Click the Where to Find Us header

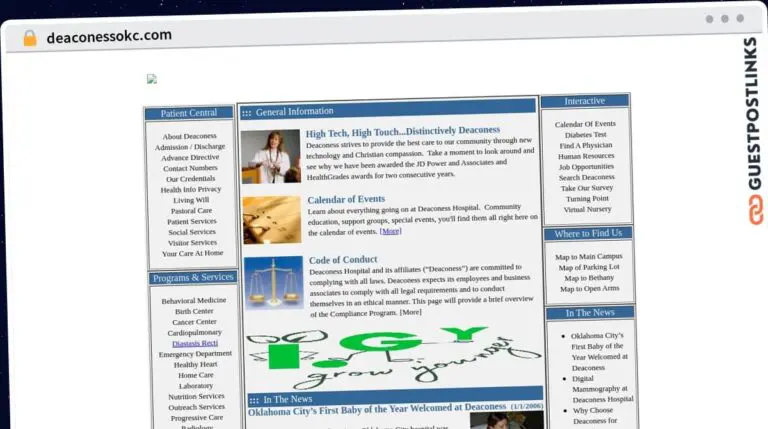click(x=588, y=234)
